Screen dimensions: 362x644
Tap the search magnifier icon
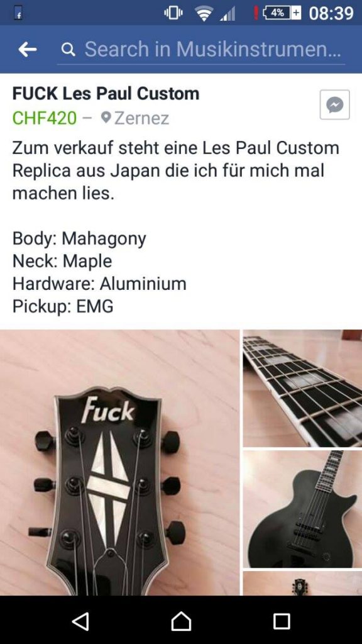[x=68, y=50]
